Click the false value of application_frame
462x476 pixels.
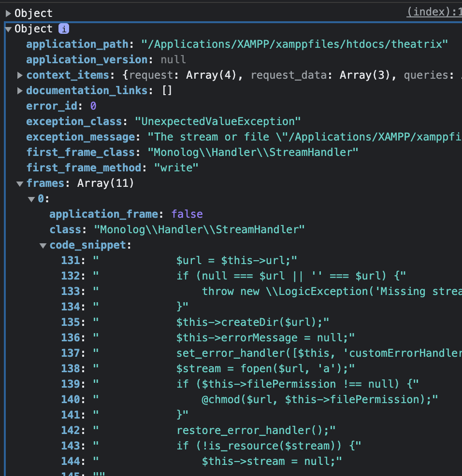(x=187, y=214)
